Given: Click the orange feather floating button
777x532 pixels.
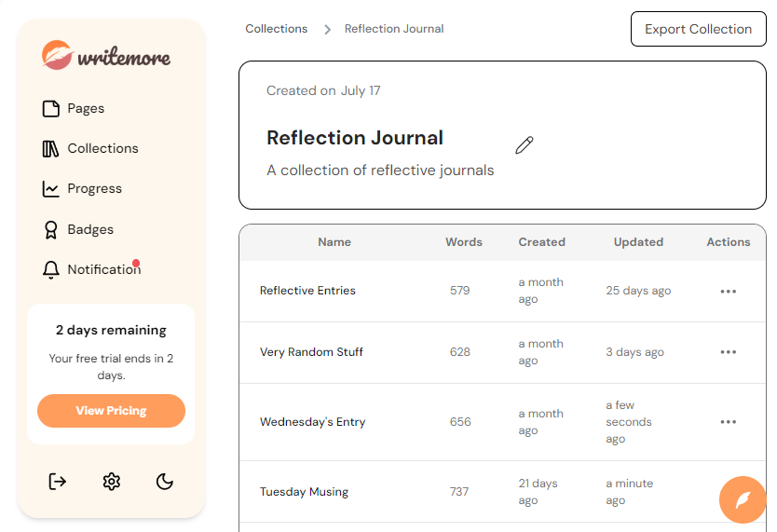Looking at the screenshot, I should coord(743,500).
